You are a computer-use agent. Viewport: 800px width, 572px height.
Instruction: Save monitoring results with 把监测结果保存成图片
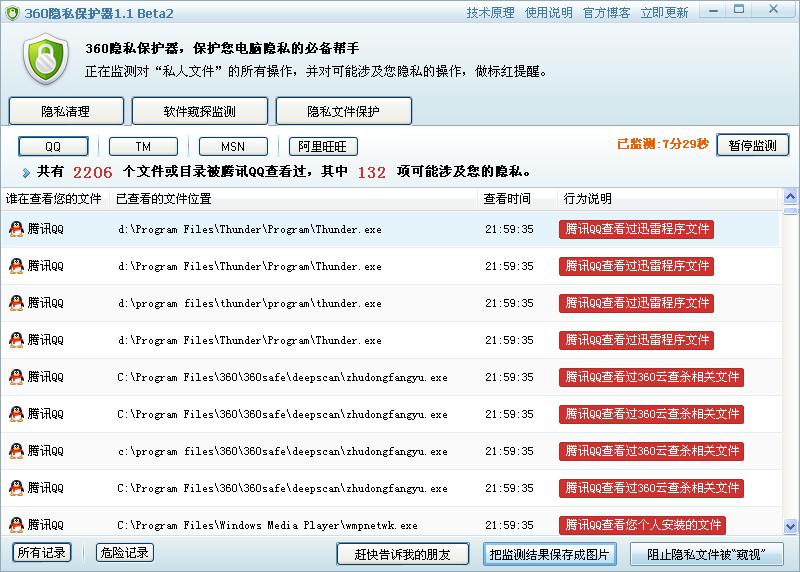(x=549, y=554)
